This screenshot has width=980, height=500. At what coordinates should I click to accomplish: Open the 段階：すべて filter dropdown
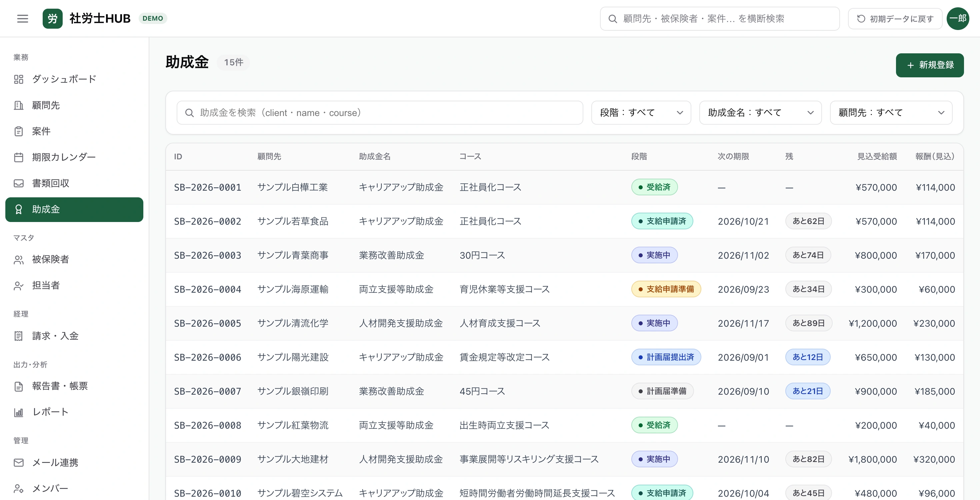641,113
